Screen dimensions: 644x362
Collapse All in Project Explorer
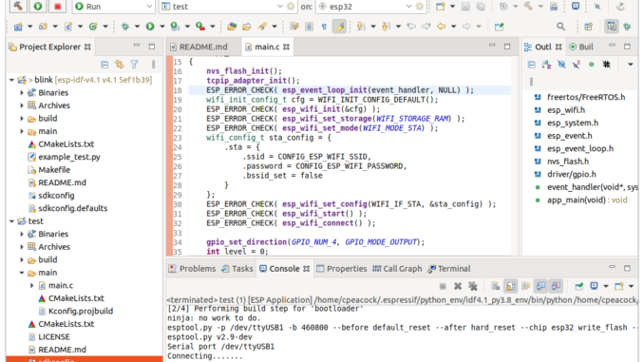104,65
